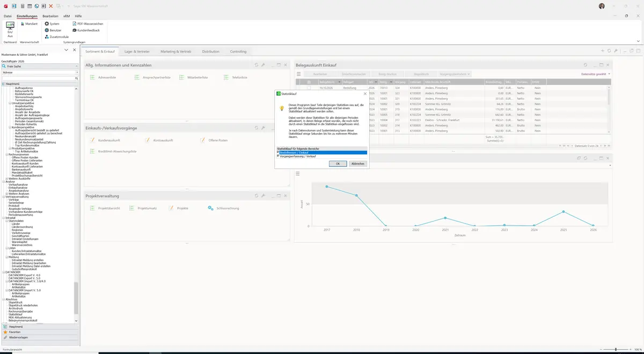Confirm the Statistiklauf dialog with OK

tap(338, 164)
